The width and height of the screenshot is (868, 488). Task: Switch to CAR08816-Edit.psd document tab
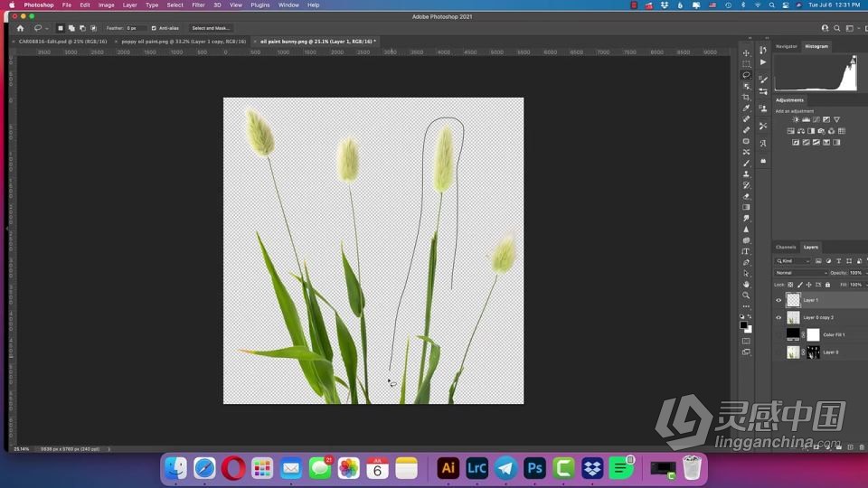click(62, 42)
